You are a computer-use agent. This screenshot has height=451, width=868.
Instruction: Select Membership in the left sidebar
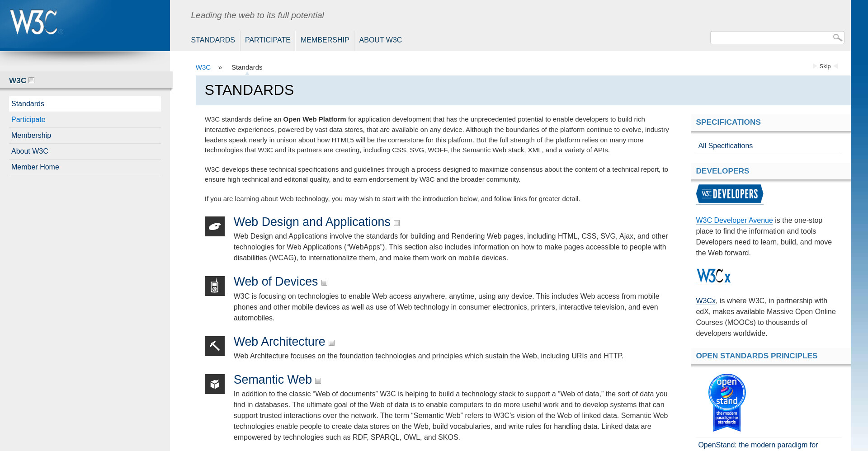tap(85, 136)
